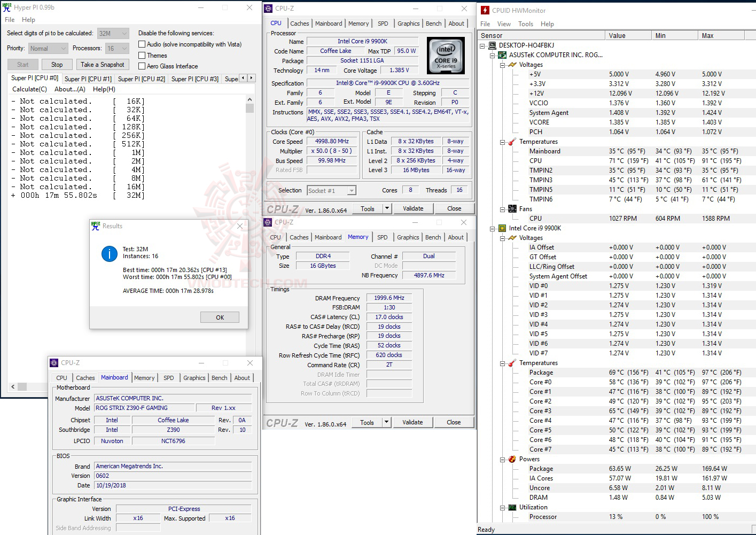Click OK in the Results dialog
This screenshot has height=535, width=756.
(219, 317)
